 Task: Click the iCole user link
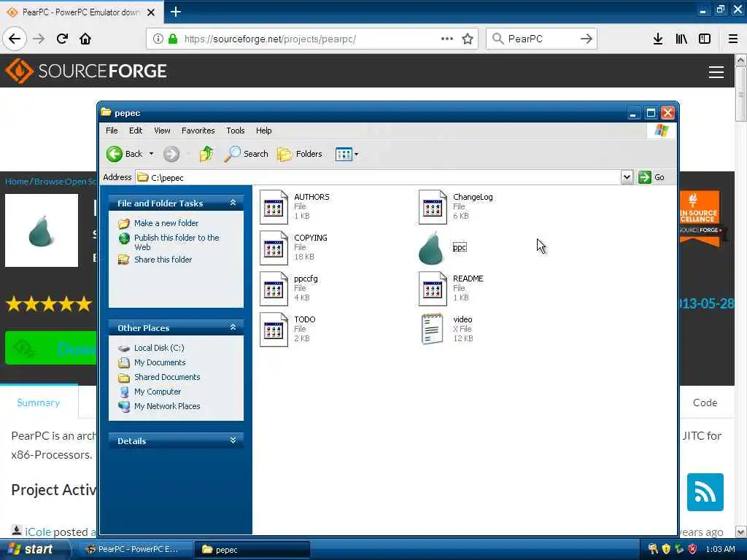click(x=38, y=532)
